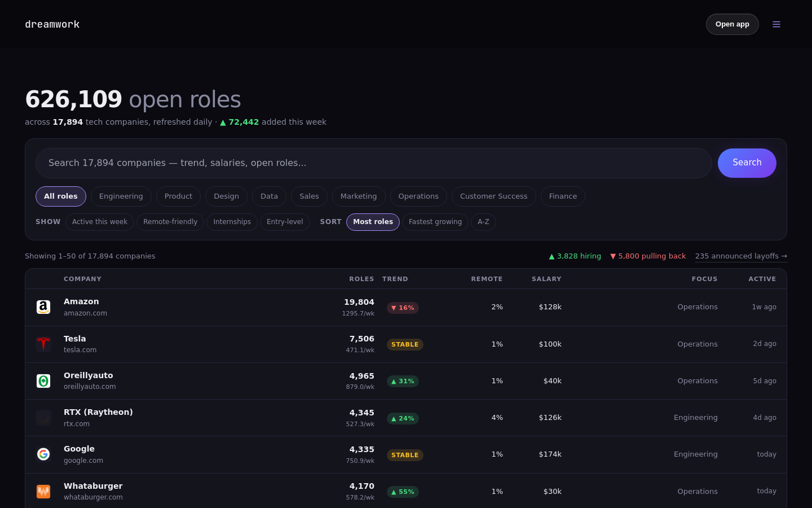Filter by Product roles
Viewport: 812px width, 508px height.
tap(178, 196)
